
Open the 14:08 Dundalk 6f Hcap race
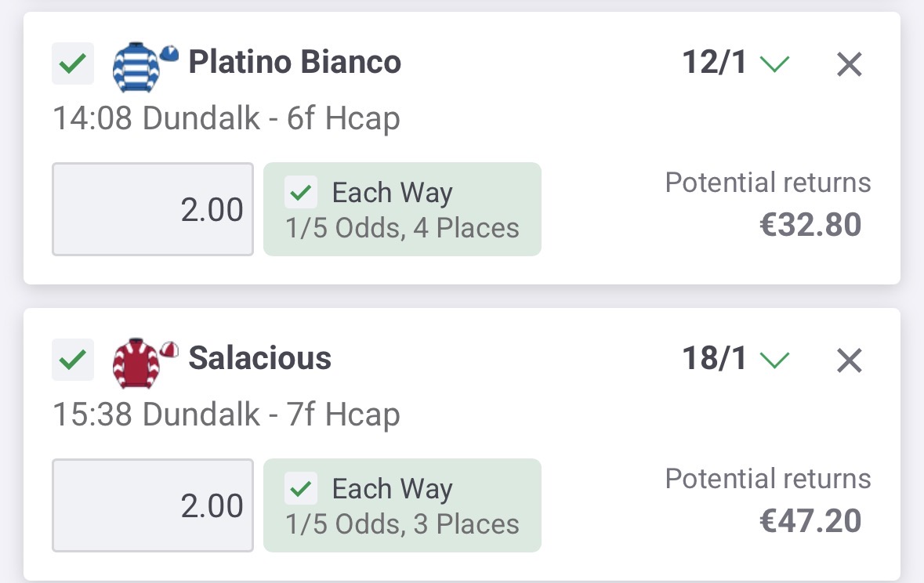pos(226,119)
